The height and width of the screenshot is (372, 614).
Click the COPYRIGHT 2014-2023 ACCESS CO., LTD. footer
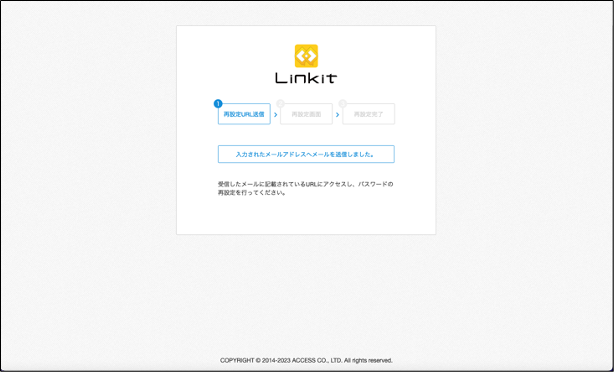(306, 360)
